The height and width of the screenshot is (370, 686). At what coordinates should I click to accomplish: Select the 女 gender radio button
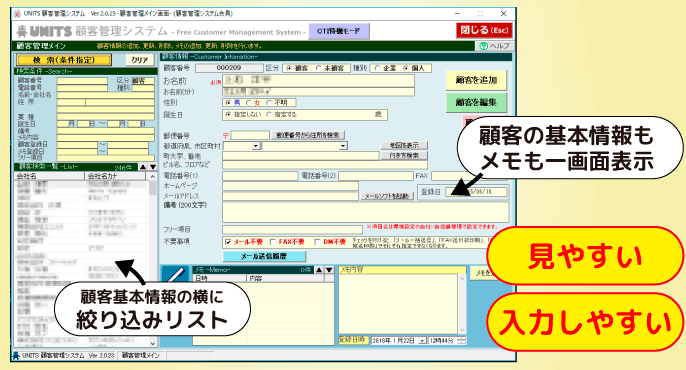pos(248,103)
